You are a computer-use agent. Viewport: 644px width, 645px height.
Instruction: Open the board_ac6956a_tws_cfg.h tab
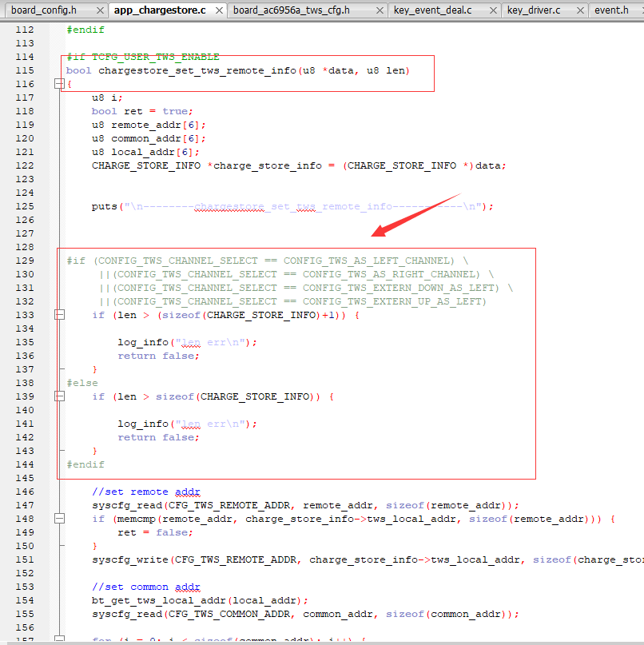pos(292,10)
